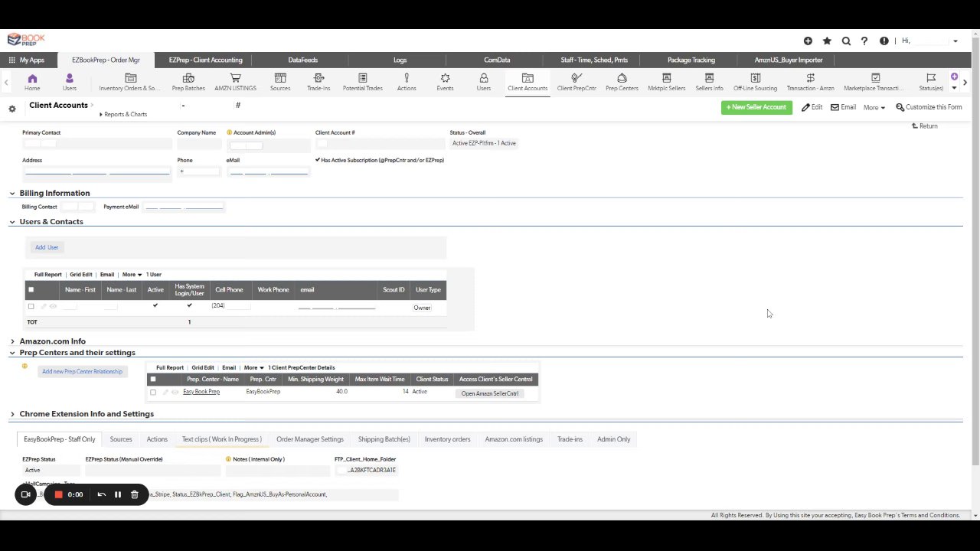View Easy Book Prep record eye icon

pyautogui.click(x=175, y=392)
